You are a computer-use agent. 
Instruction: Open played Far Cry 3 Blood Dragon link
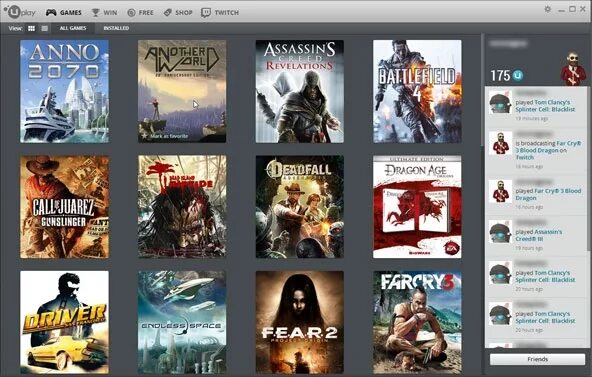pyautogui.click(x=548, y=194)
